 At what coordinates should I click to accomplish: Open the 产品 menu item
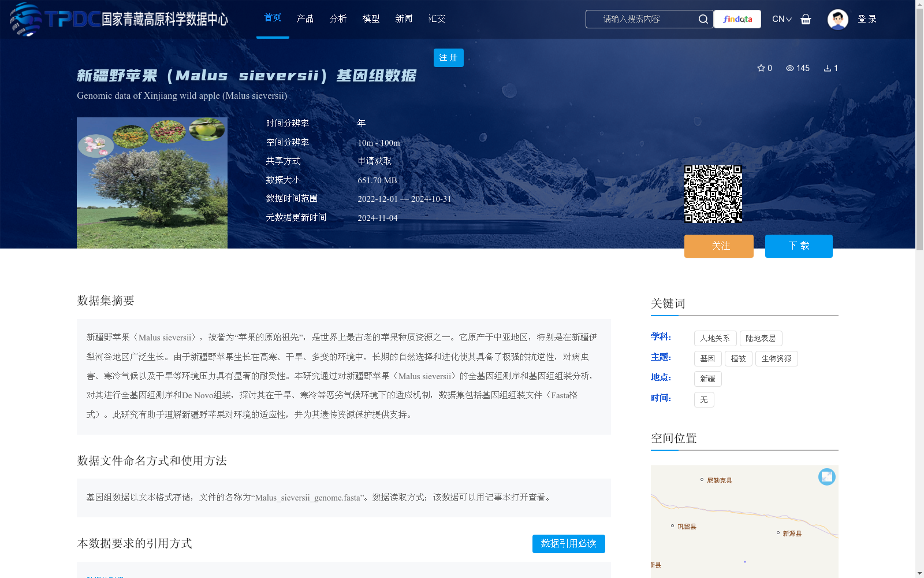305,19
